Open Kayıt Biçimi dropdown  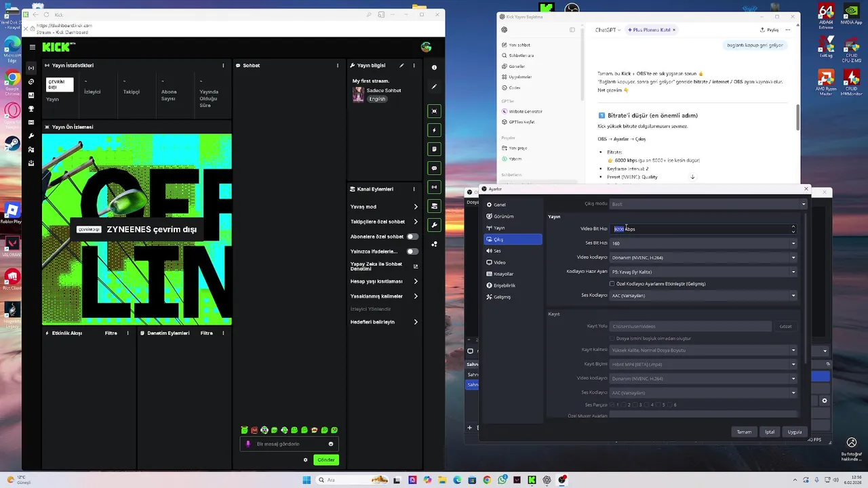click(703, 365)
